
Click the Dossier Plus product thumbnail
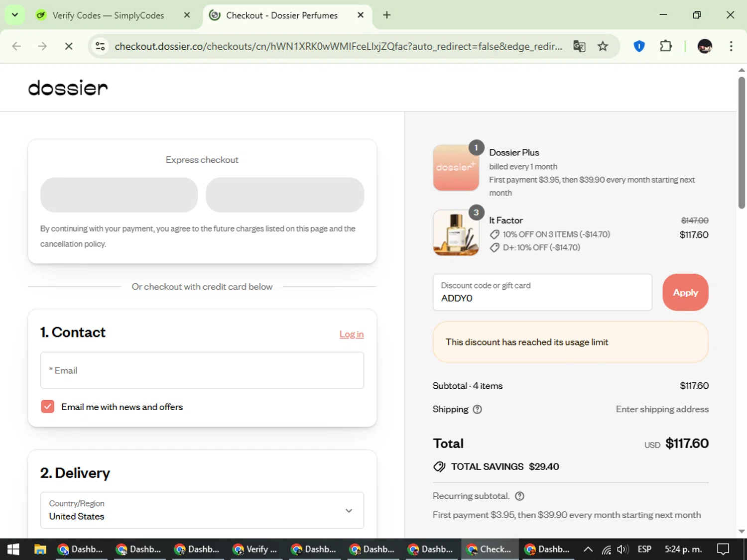(x=456, y=168)
